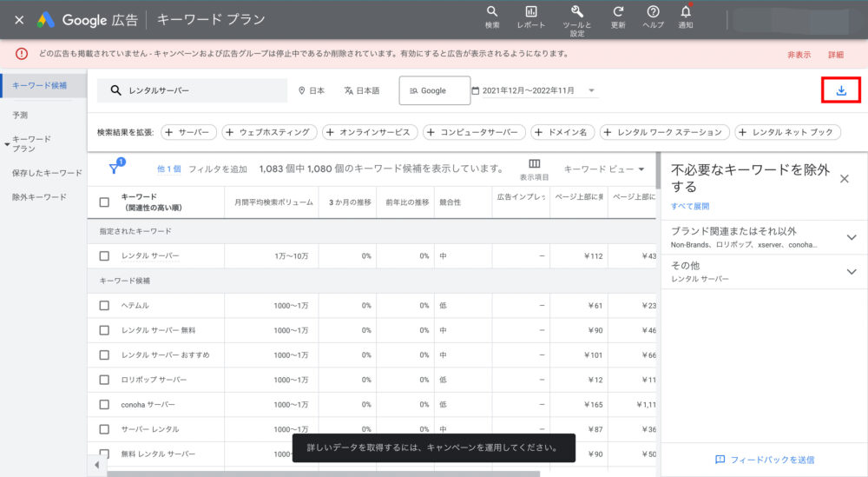This screenshot has height=477, width=868.
Task: Add レンタル ワーク ステーション chip
Action: 664,132
